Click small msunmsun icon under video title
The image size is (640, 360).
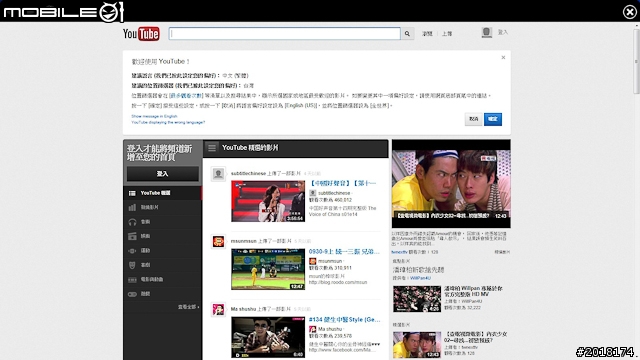tap(313, 261)
